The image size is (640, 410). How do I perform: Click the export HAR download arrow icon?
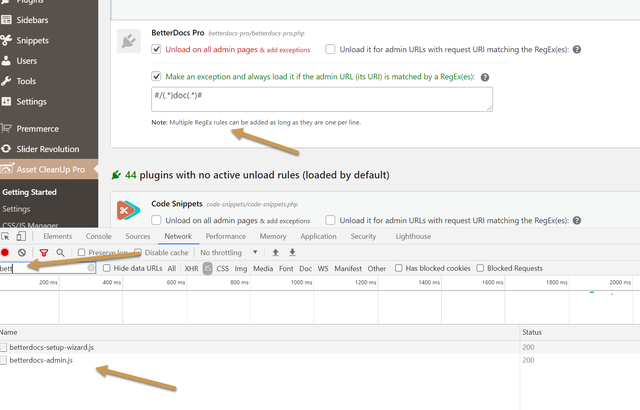(x=292, y=253)
